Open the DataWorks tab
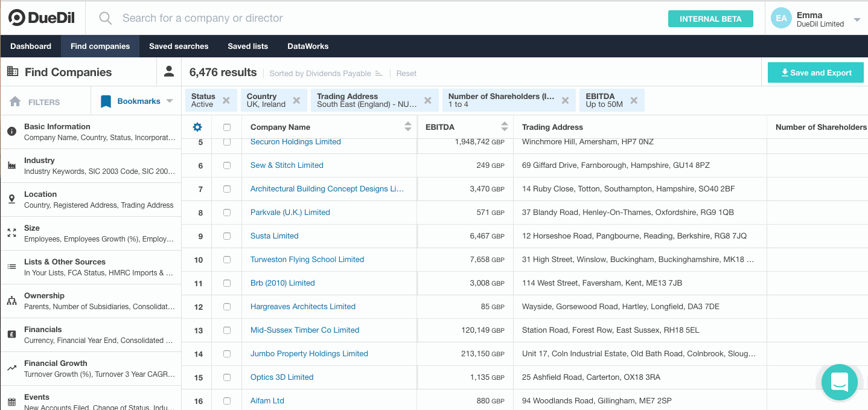868x410 pixels. [308, 46]
